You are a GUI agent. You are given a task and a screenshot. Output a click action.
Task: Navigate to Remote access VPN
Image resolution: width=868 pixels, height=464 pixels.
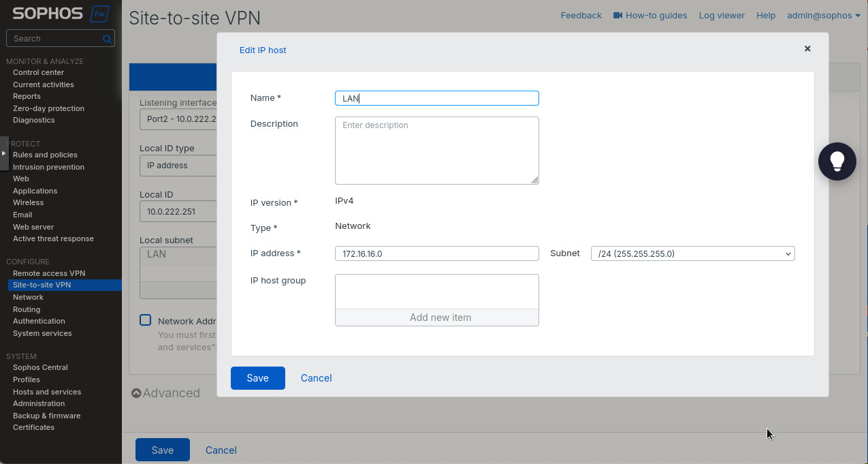(x=49, y=273)
